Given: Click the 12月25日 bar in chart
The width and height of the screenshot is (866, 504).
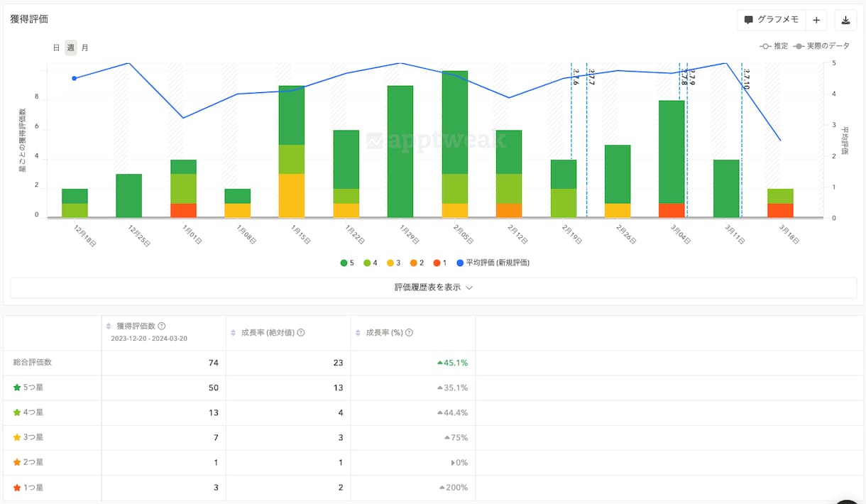Looking at the screenshot, I should point(129,195).
